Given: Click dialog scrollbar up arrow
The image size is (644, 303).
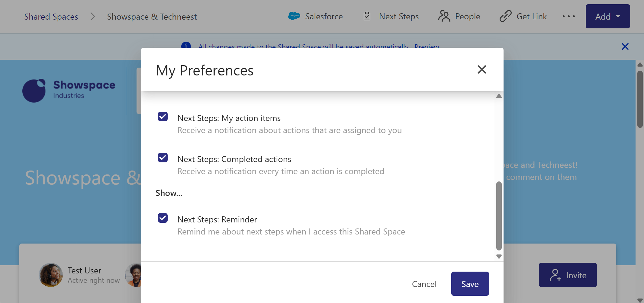Looking at the screenshot, I should click(x=499, y=96).
